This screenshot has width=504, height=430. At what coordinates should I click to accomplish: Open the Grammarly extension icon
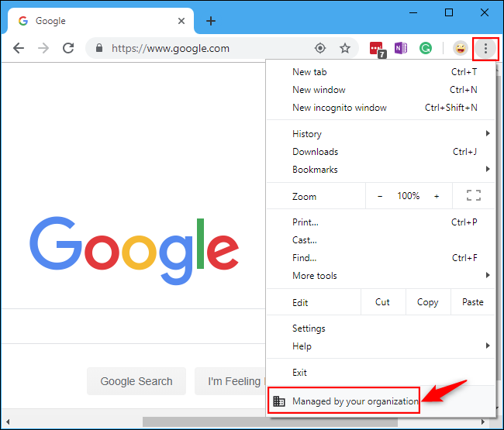[425, 48]
